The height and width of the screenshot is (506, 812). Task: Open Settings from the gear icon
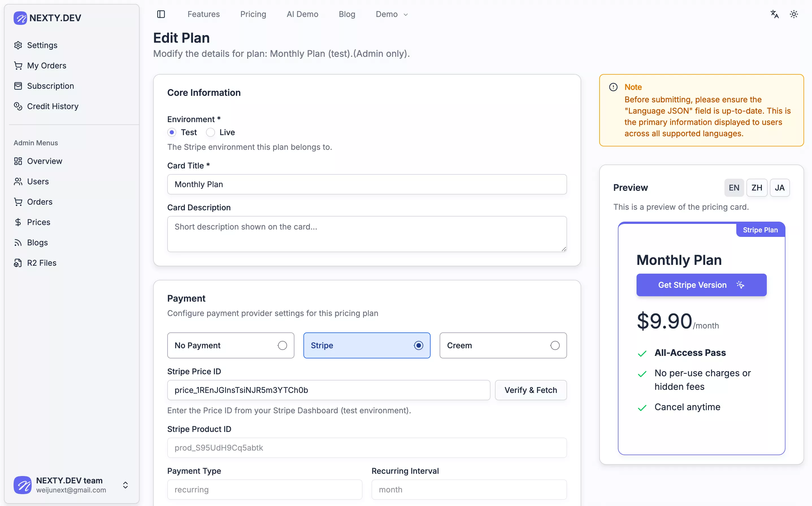(x=18, y=45)
